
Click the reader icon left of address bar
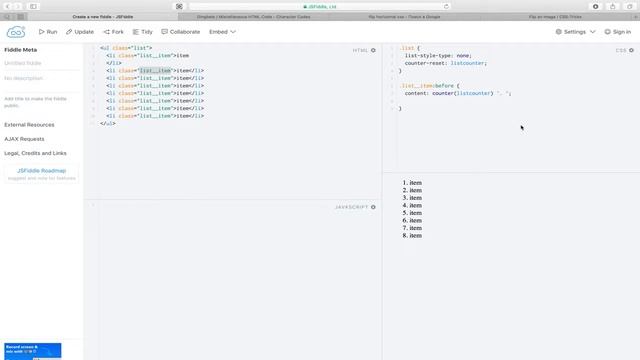click(x=179, y=7)
